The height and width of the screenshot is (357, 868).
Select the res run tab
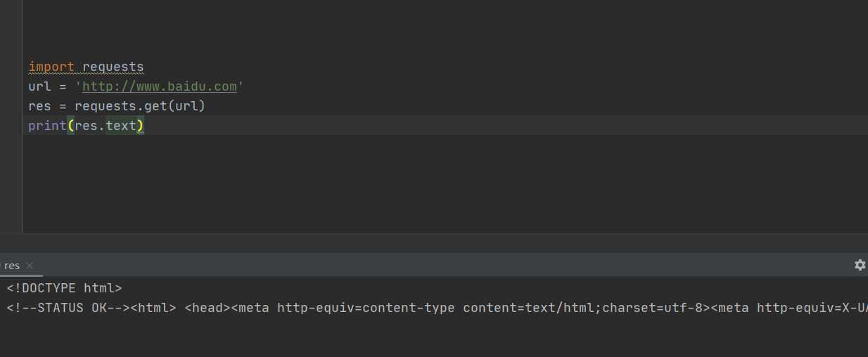(12, 266)
